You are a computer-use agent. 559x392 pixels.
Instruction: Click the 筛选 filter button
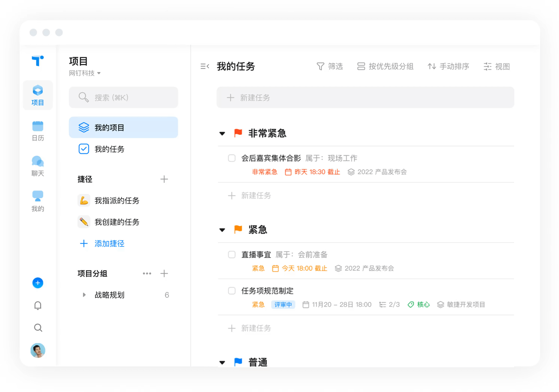pos(330,66)
